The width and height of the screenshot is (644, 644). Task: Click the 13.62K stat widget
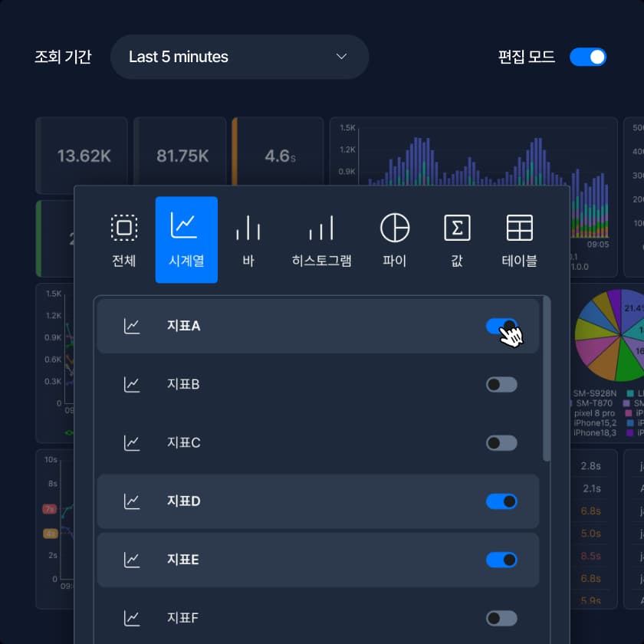(x=84, y=156)
